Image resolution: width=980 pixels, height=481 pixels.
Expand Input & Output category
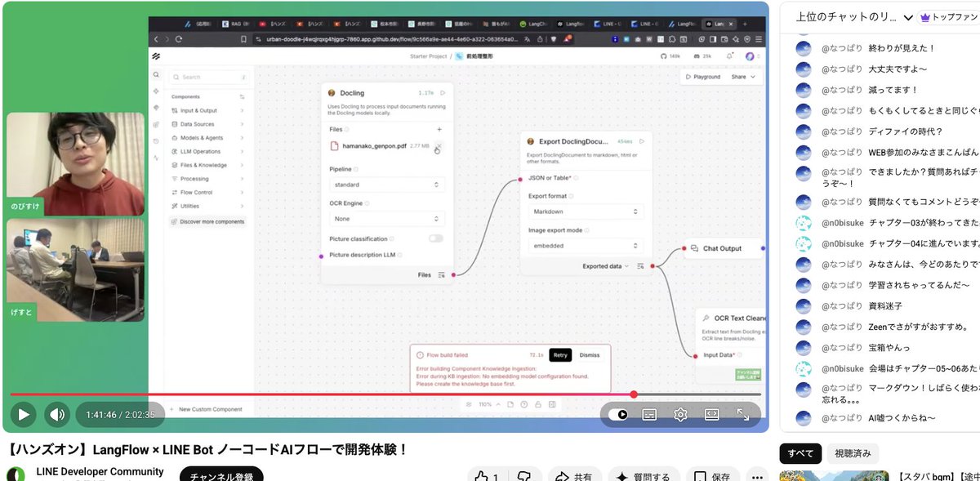[x=207, y=110]
